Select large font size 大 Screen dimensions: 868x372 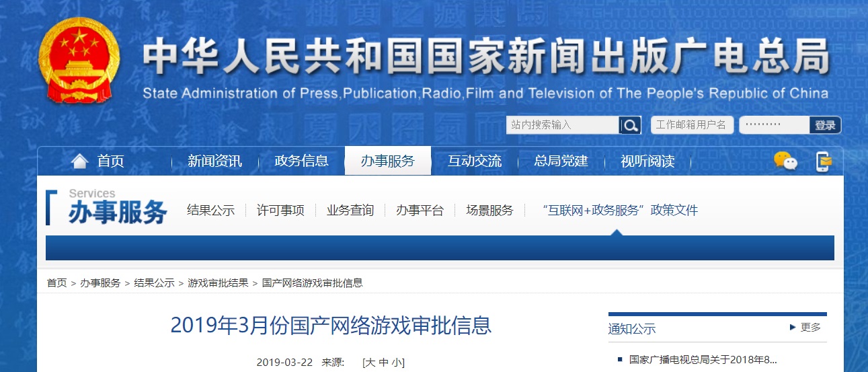pyautogui.click(x=369, y=363)
